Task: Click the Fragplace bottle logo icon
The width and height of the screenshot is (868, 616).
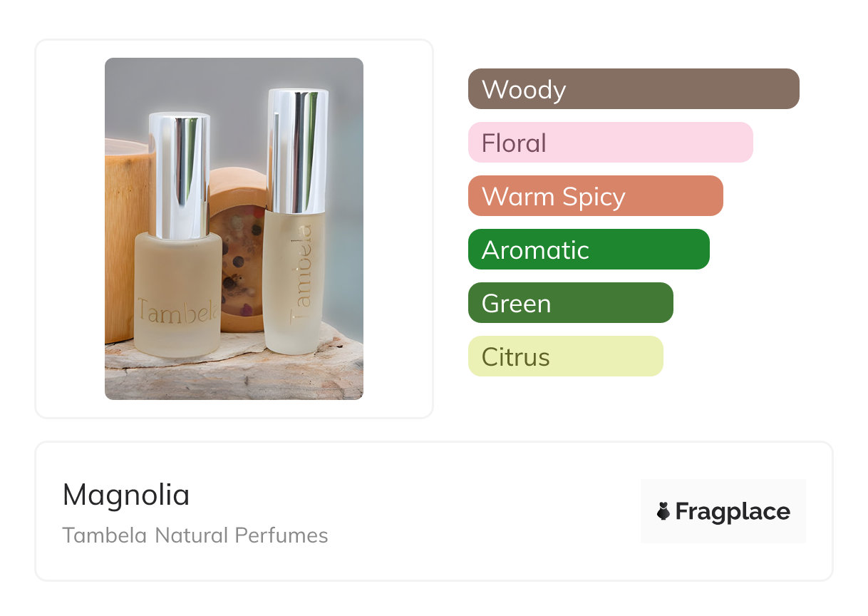Action: click(663, 511)
